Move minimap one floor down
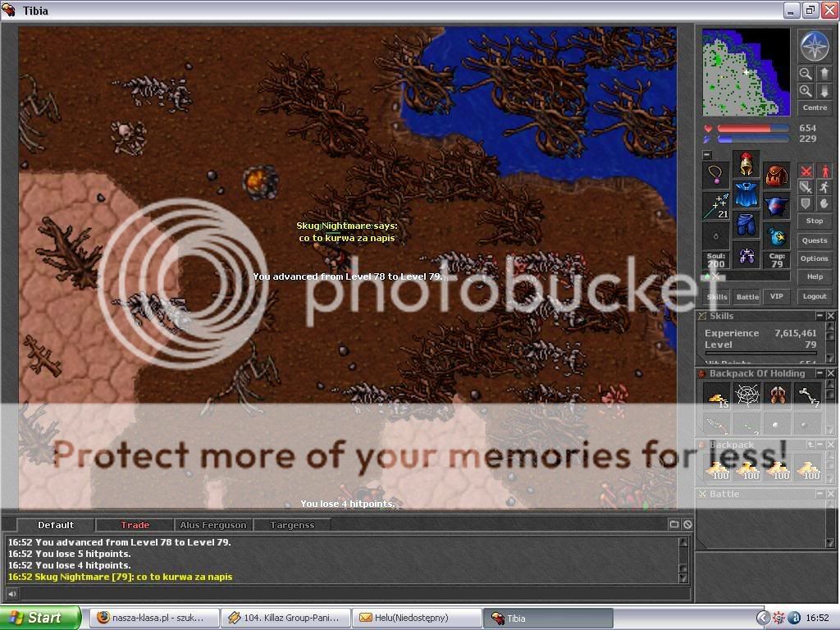This screenshot has height=630, width=840. pyautogui.click(x=824, y=91)
